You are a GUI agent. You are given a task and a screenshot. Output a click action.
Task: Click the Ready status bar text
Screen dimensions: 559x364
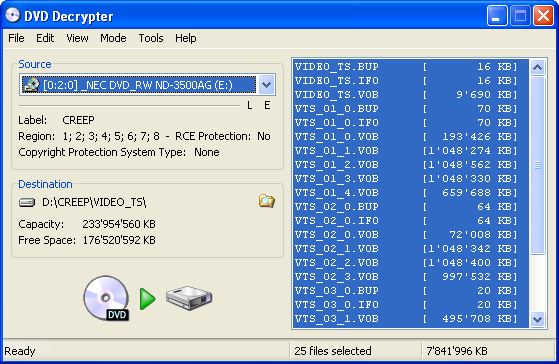[x=20, y=351]
